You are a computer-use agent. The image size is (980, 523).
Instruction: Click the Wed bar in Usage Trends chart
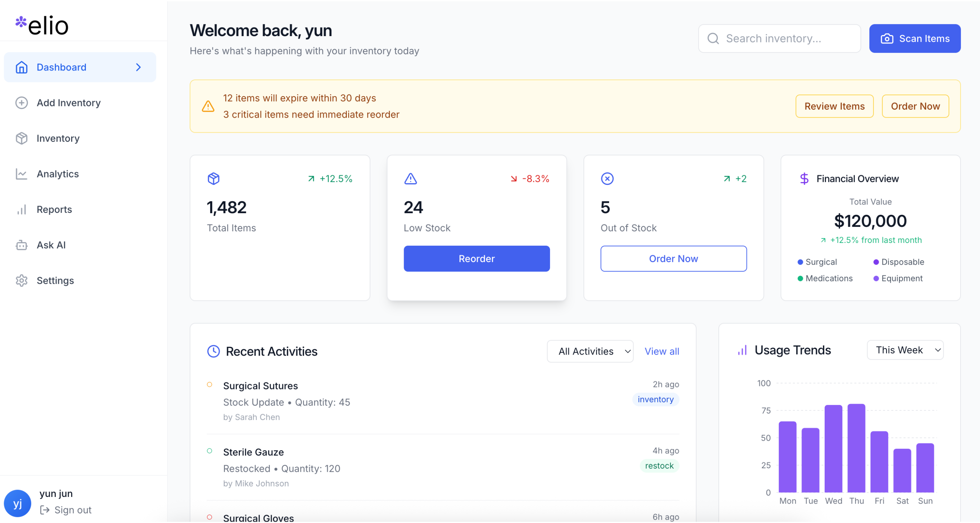pos(834,449)
